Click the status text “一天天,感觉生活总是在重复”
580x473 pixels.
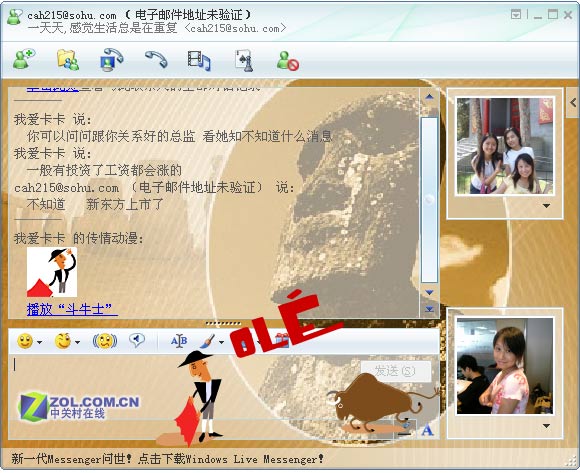[102, 28]
